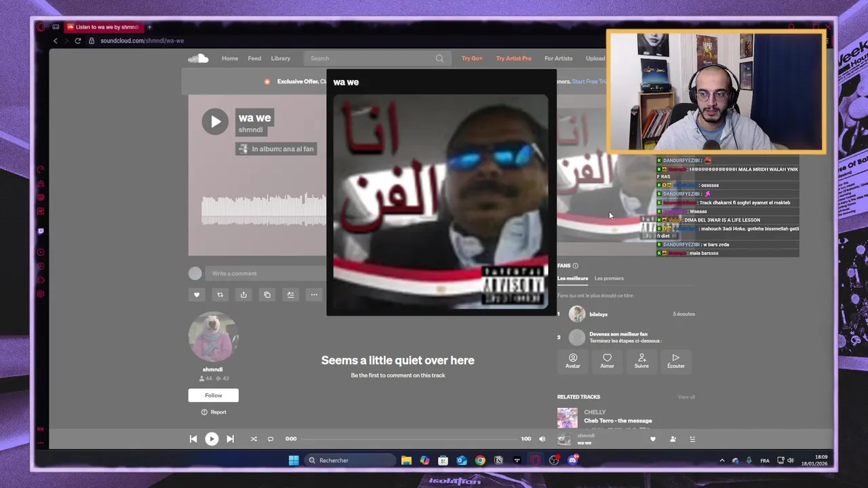Click into the Write a comment field
Screen dimensions: 868x488
click(264, 274)
